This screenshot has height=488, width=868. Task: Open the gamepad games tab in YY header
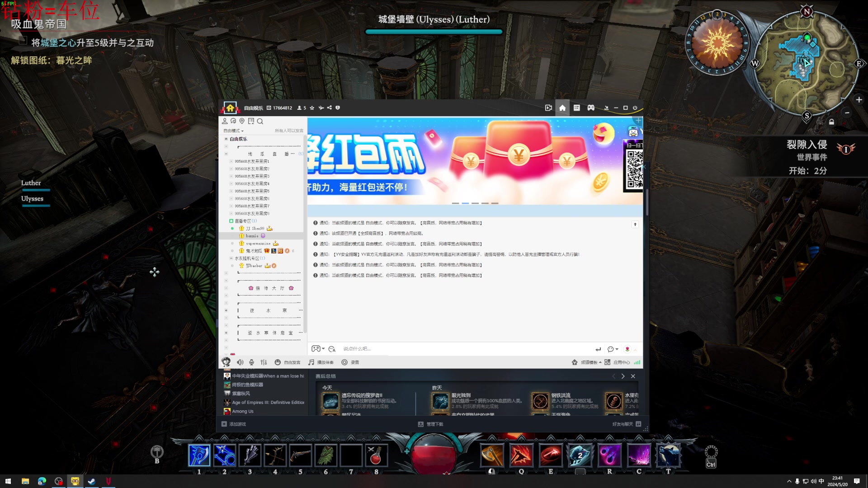tap(591, 108)
